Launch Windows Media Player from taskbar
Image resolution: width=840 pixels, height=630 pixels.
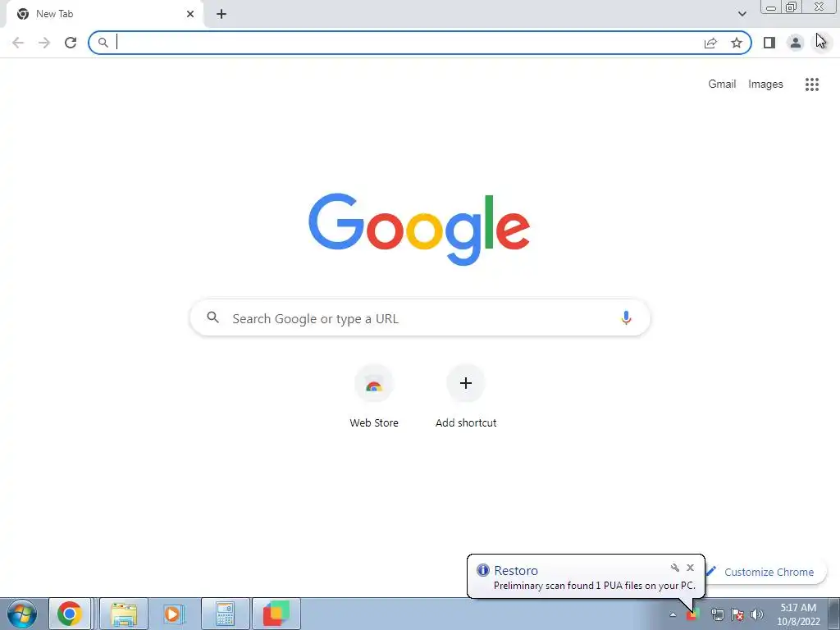(174, 614)
